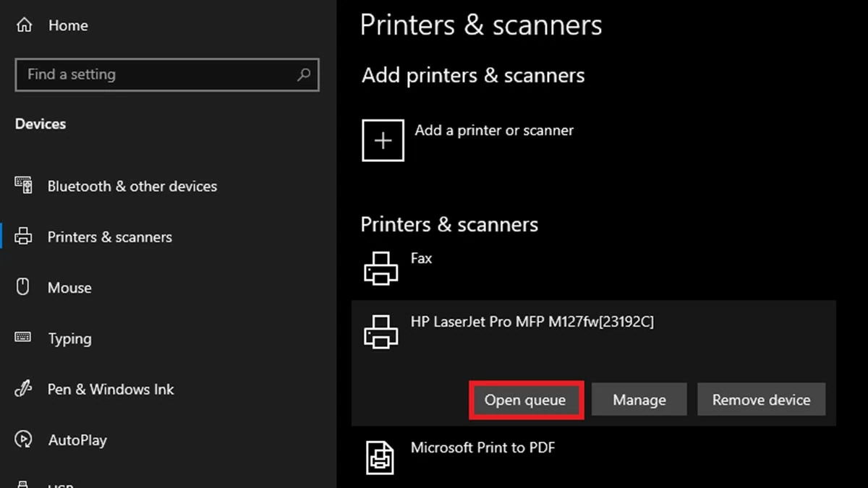Viewport: 868px width, 488px height.
Task: Click the Printers & scanners printer icon
Action: coord(24,236)
